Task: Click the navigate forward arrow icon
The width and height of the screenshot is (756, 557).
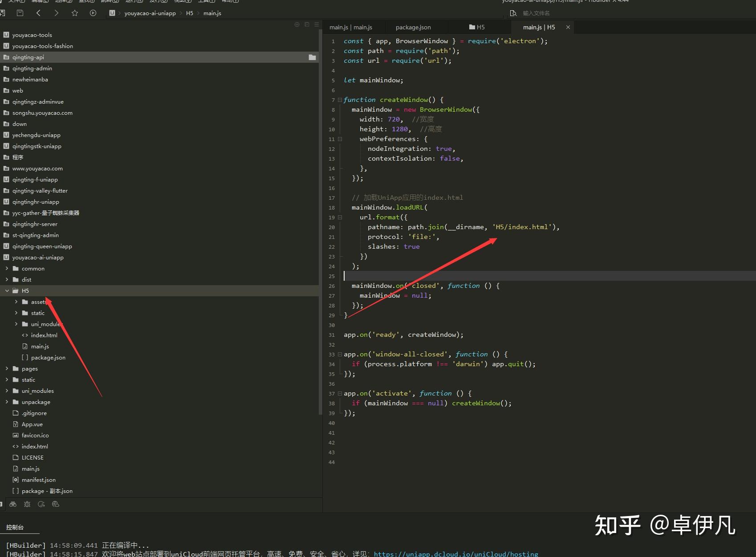Action: coord(57,13)
